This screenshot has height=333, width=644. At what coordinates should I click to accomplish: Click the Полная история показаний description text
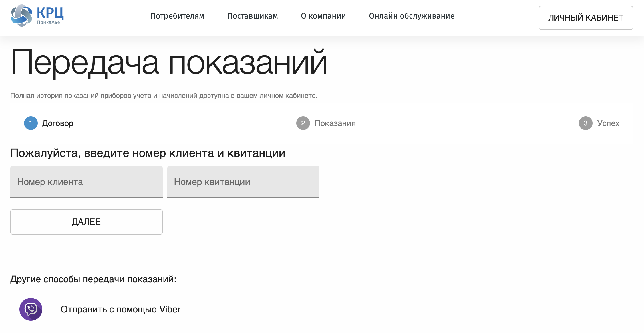pos(164,96)
